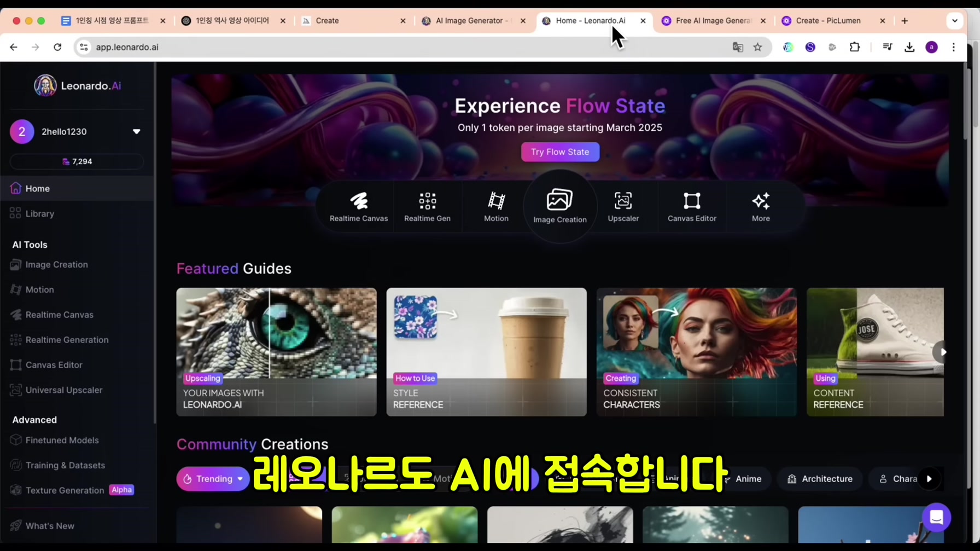View site information icon in address bar
Image resolution: width=980 pixels, height=551 pixels.
(84, 47)
